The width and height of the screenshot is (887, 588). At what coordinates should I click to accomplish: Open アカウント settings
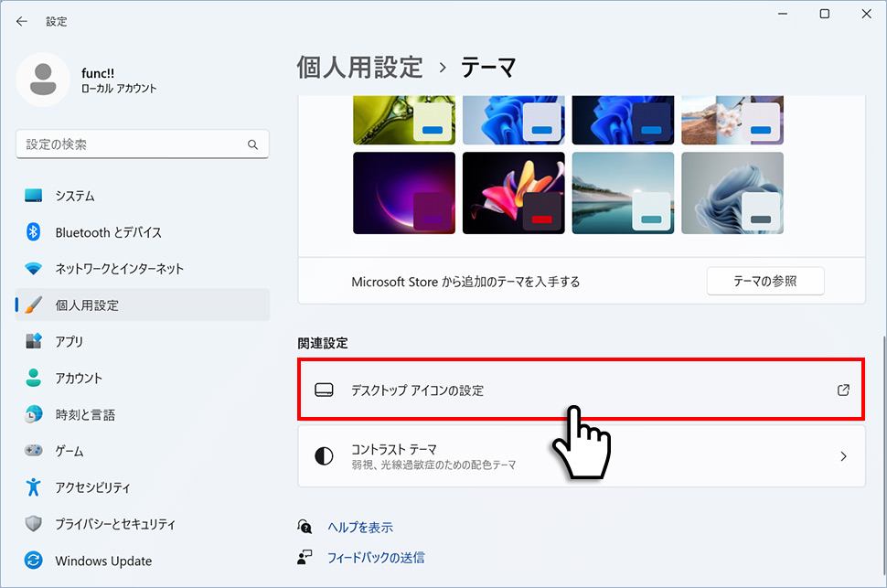pyautogui.click(x=143, y=378)
